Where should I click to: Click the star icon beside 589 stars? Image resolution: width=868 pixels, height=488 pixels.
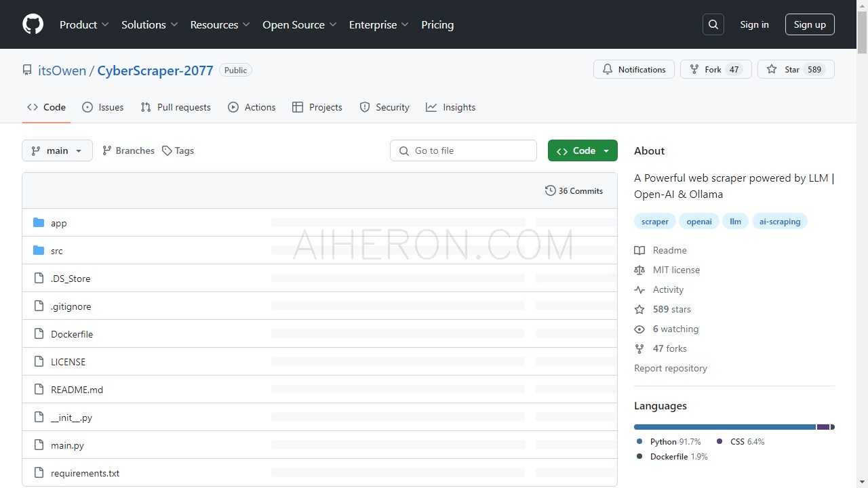coord(639,309)
